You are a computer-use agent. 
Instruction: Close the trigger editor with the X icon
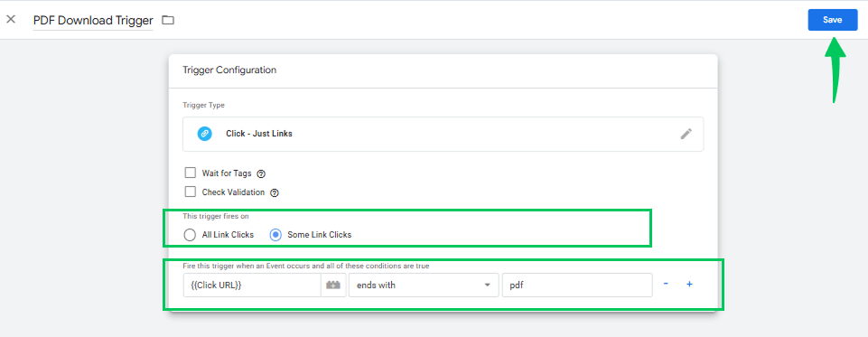click(x=11, y=19)
